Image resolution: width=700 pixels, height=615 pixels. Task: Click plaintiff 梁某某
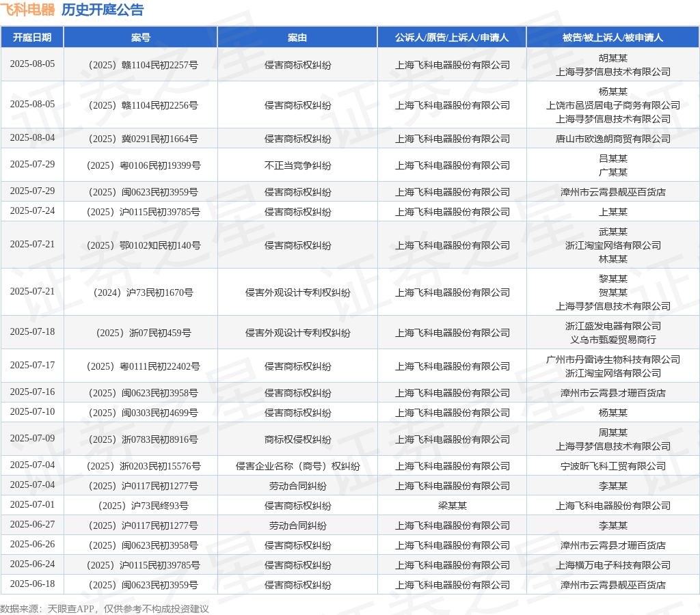pyautogui.click(x=452, y=506)
